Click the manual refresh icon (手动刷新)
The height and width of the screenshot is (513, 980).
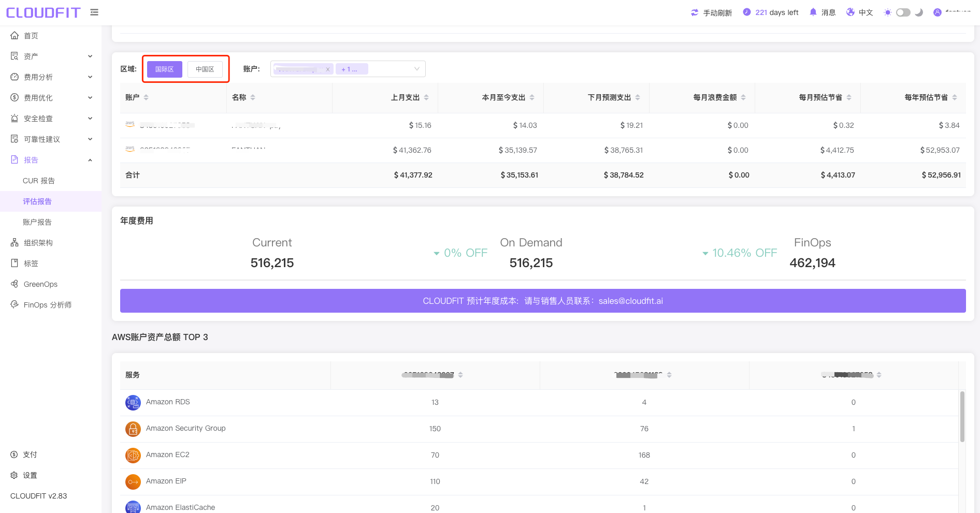tap(695, 12)
